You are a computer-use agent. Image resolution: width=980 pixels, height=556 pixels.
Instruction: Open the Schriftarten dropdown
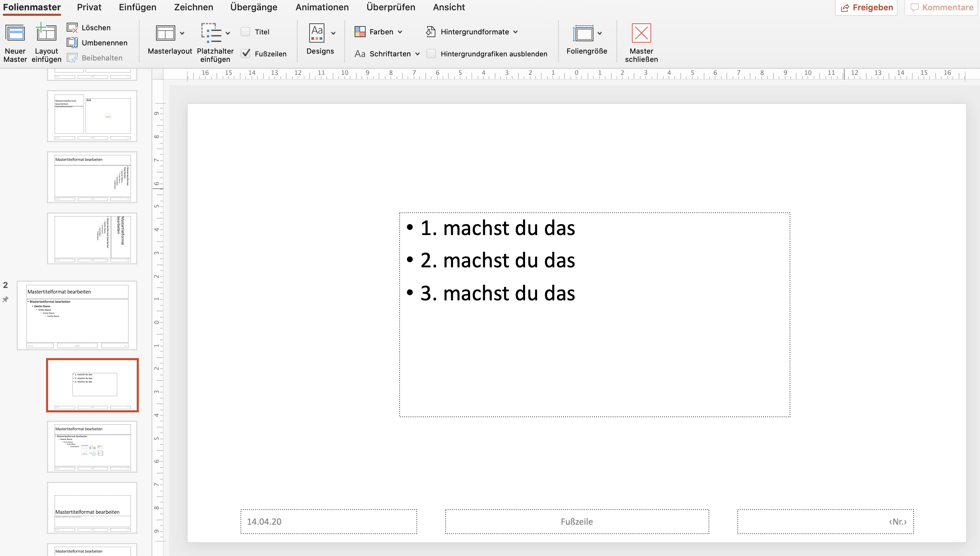coord(417,54)
